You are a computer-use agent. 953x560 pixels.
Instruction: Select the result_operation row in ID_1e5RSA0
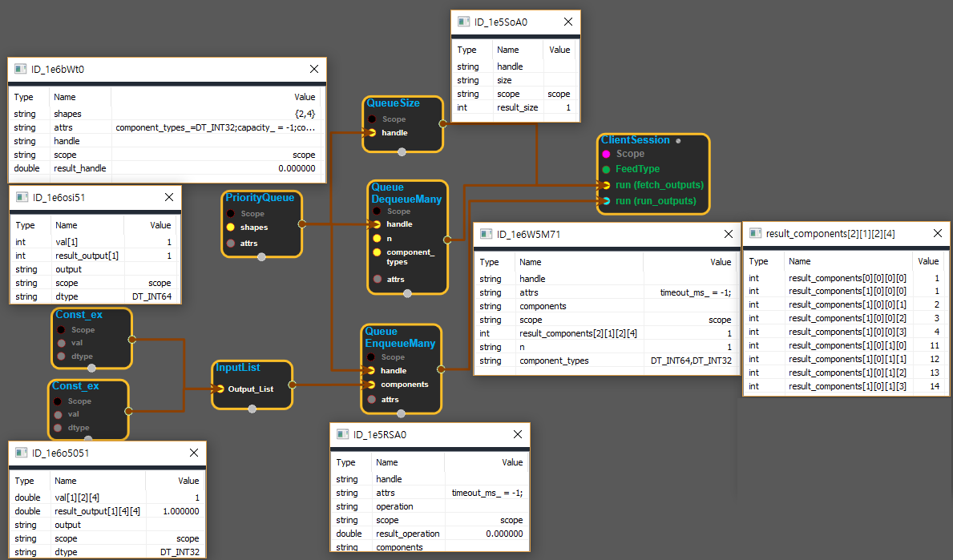[x=429, y=534]
